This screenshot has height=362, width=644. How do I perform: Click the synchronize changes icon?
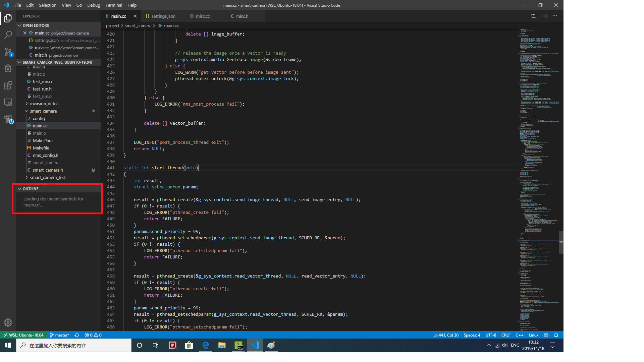point(77,335)
